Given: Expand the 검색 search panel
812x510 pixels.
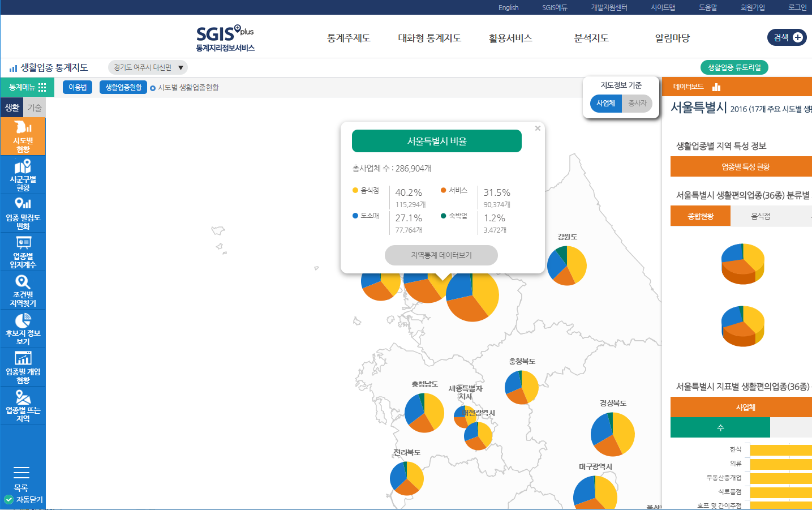Looking at the screenshot, I should coord(787,37).
